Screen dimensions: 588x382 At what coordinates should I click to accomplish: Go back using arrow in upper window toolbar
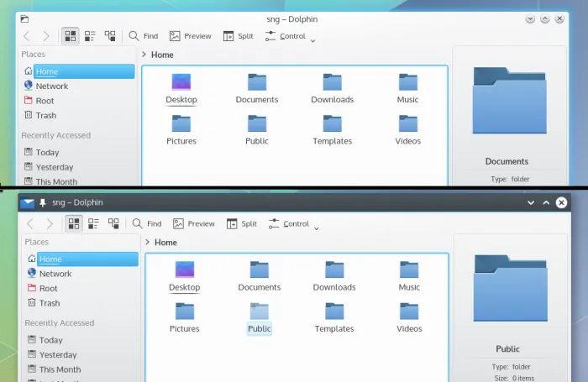pos(27,36)
